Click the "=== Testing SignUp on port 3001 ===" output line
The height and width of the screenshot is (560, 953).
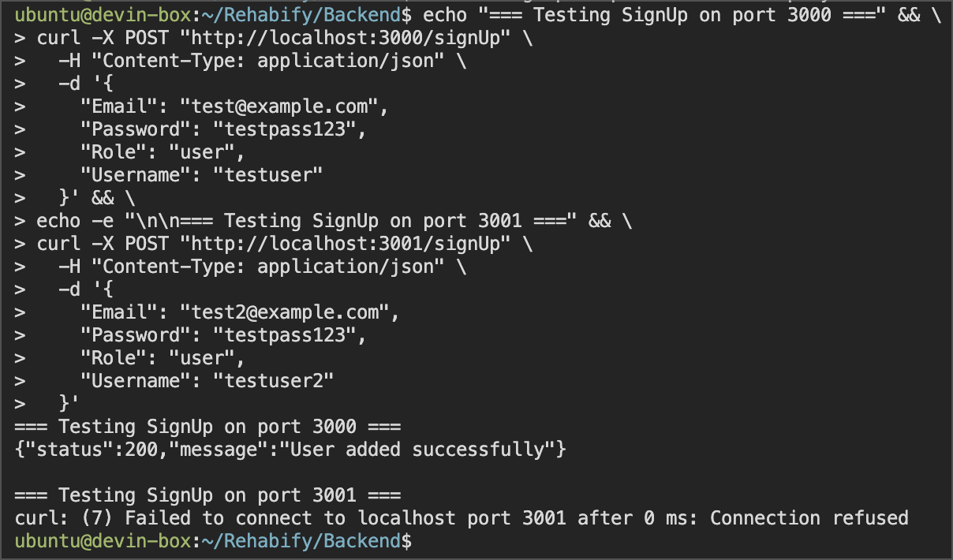click(x=208, y=495)
